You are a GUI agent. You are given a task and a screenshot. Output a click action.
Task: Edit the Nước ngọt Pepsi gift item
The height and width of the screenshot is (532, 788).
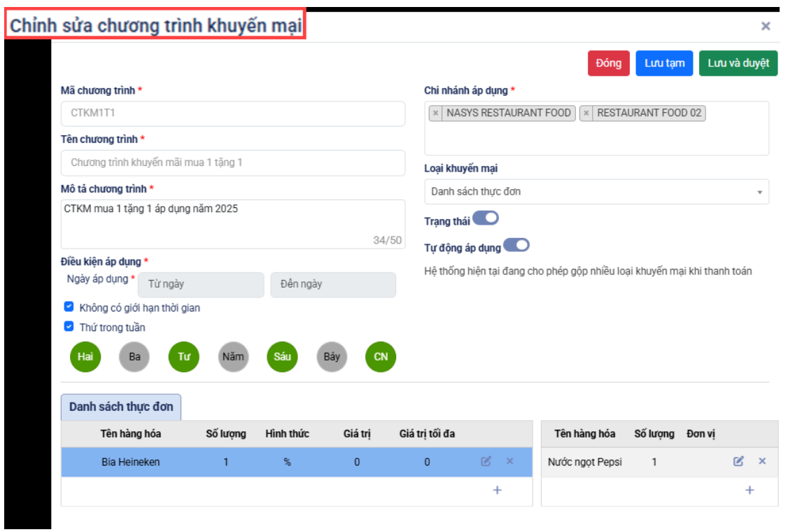pos(738,461)
